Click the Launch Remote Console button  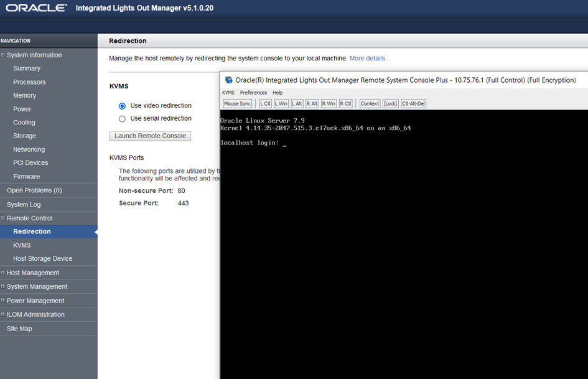point(150,136)
